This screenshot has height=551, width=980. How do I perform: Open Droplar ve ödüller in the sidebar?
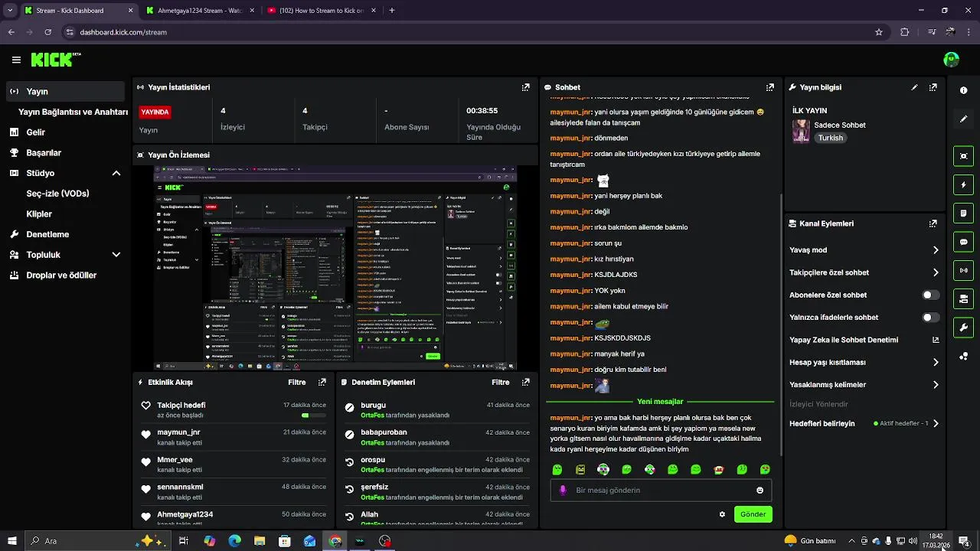coord(61,275)
